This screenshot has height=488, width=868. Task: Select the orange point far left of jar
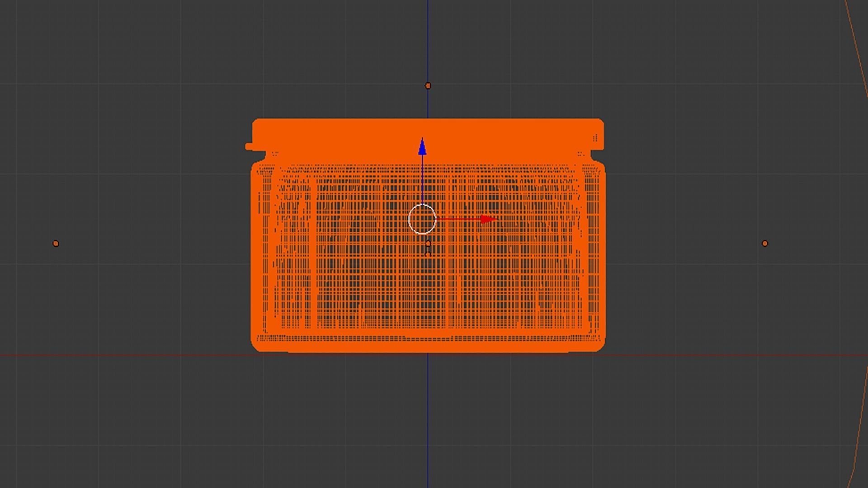[x=56, y=244]
